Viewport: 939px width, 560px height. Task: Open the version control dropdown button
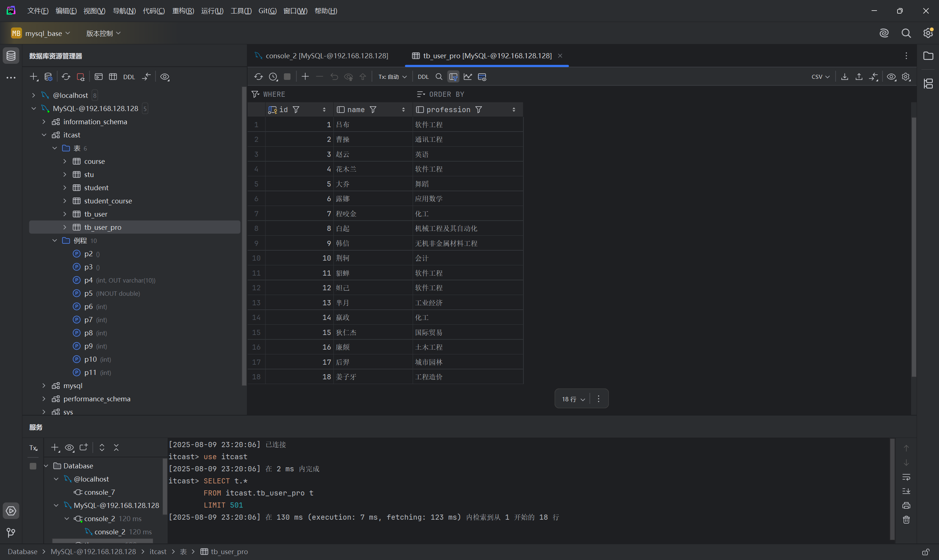(x=103, y=33)
